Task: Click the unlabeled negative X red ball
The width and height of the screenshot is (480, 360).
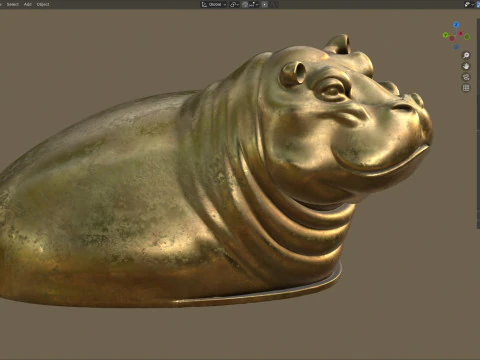Action: point(452,39)
